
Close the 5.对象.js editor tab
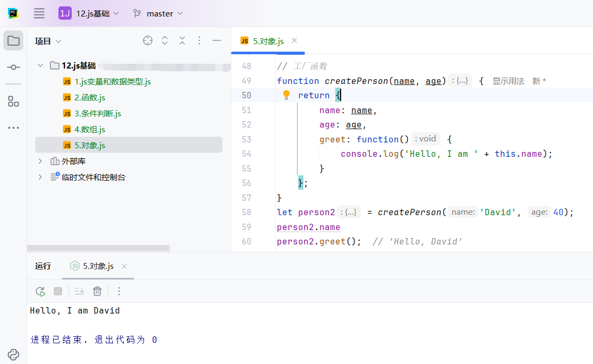pyautogui.click(x=294, y=40)
